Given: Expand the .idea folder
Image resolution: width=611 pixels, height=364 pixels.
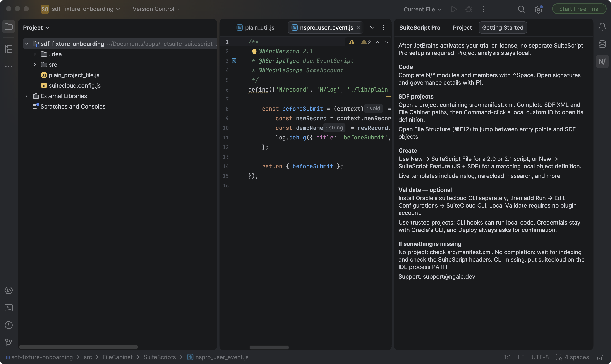Looking at the screenshot, I should point(35,54).
